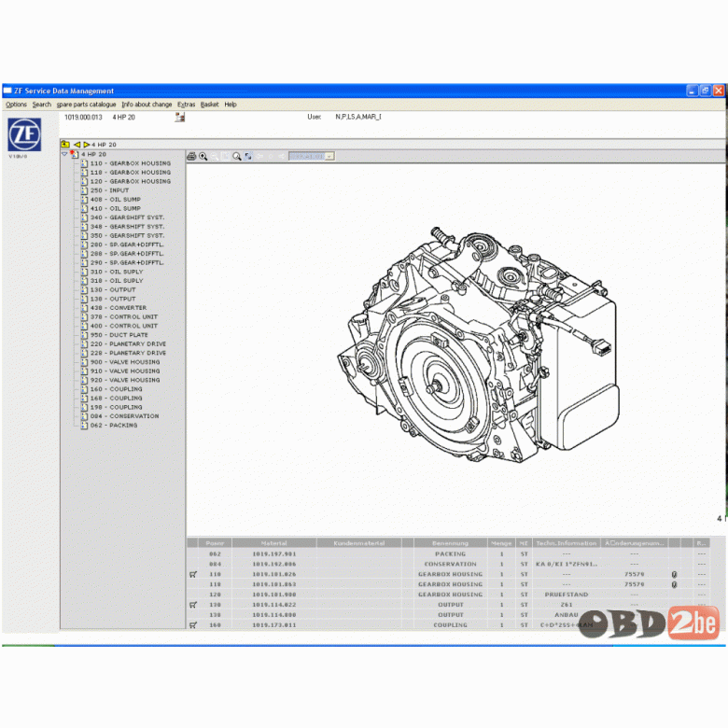Select tree item 350 - GEARSHIFT SYST.
Image resolution: width=728 pixels, height=728 pixels.
tap(127, 235)
